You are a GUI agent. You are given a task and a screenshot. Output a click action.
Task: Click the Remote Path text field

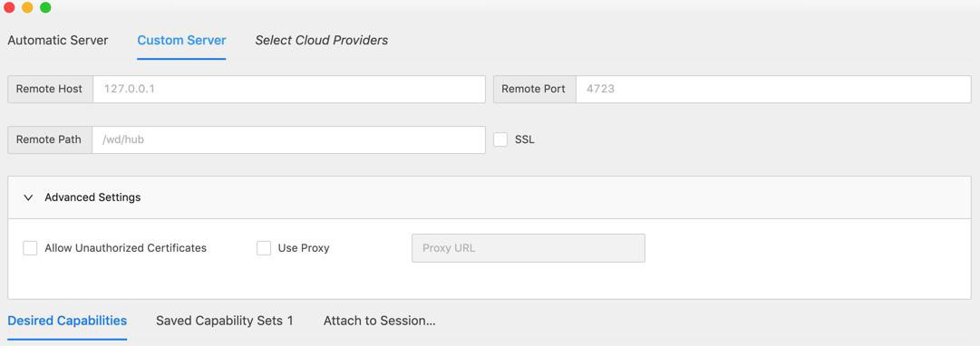[x=289, y=139]
